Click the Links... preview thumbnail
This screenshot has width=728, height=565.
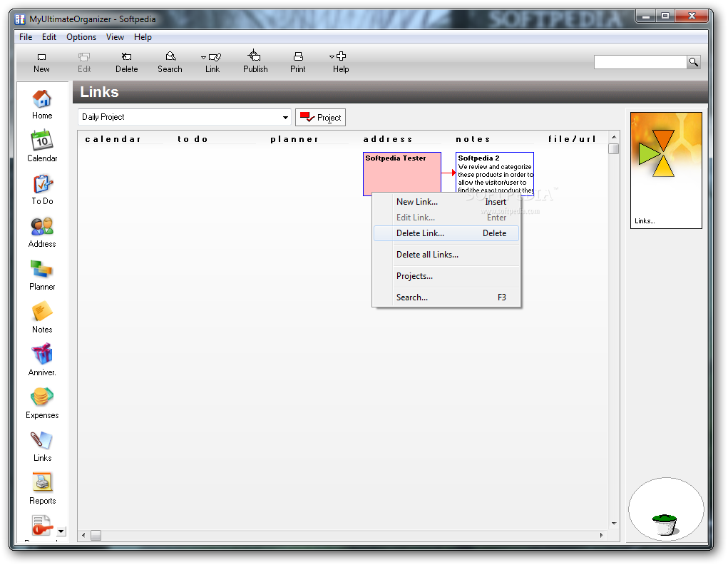coord(666,170)
